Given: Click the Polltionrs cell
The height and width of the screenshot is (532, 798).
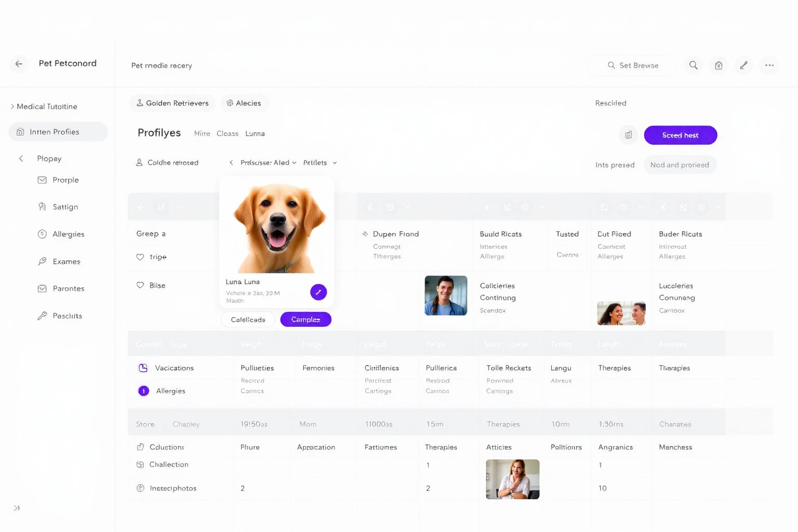Looking at the screenshot, I should pyautogui.click(x=566, y=447).
